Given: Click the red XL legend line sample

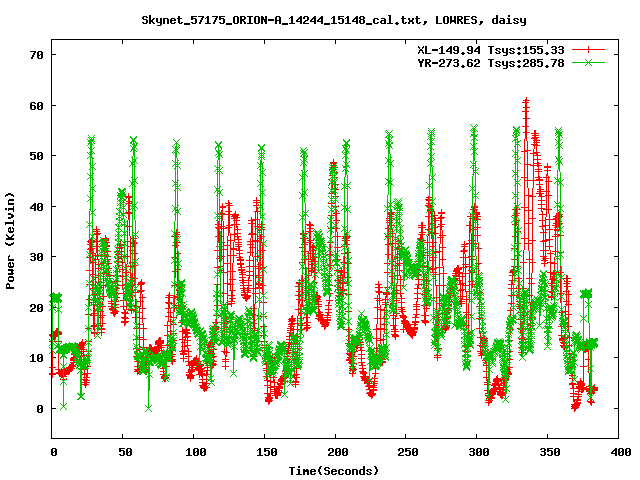Looking at the screenshot, I should (588, 50).
